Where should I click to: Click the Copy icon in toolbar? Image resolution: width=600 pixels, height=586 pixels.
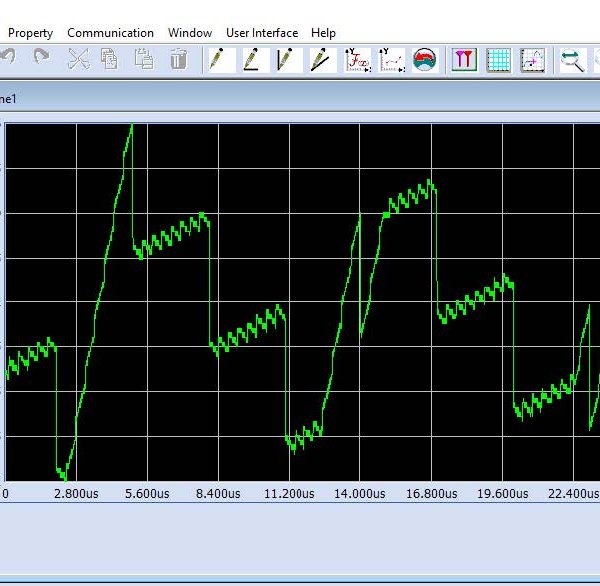pyautogui.click(x=110, y=60)
